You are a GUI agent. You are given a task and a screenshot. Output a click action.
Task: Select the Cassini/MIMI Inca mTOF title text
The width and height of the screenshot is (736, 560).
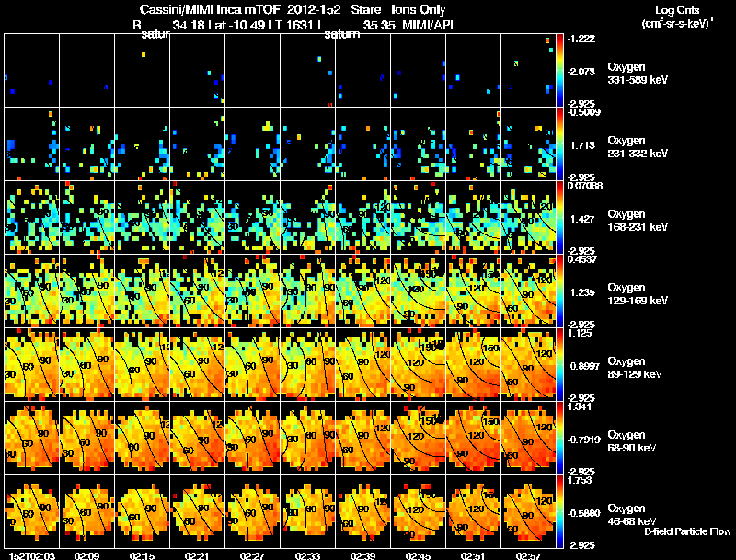pyautogui.click(x=210, y=9)
